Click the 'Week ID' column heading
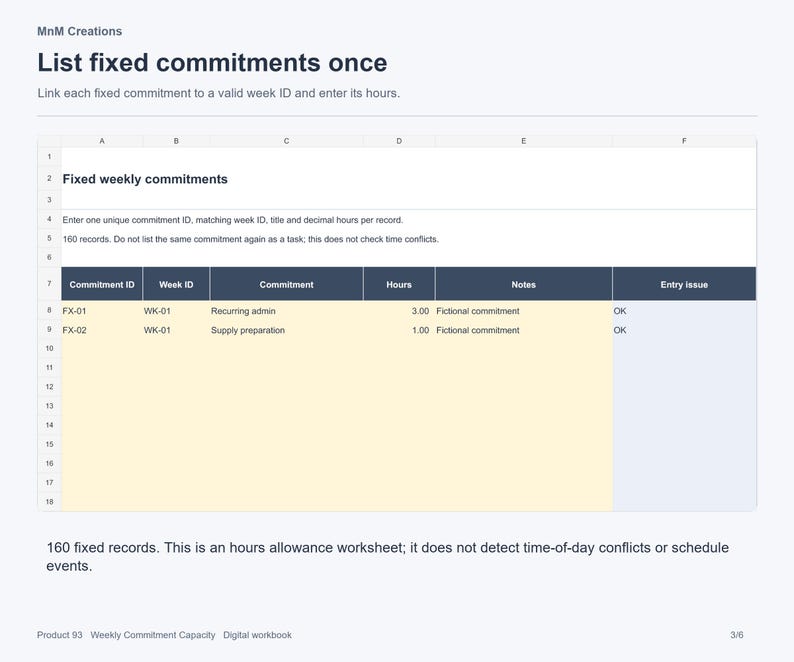 pyautogui.click(x=176, y=284)
